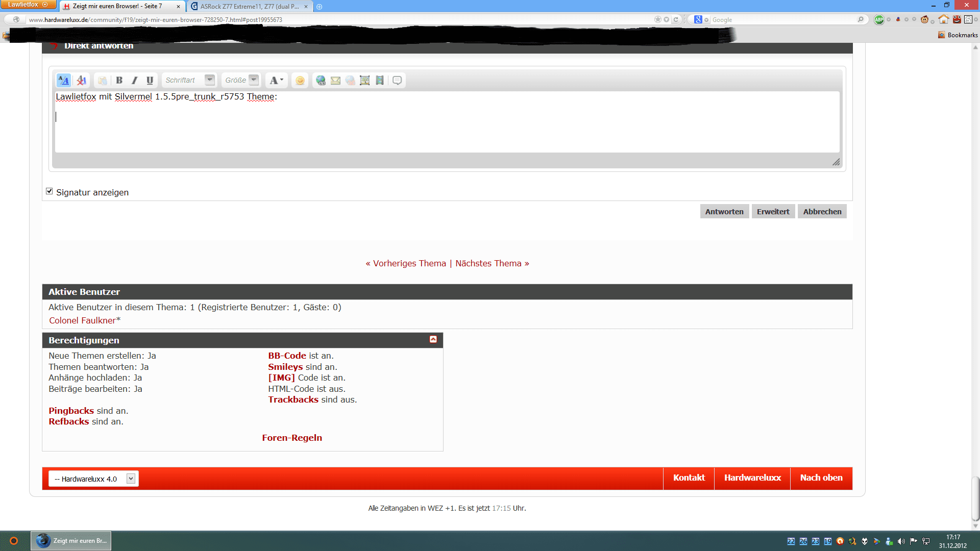Open the Lawlietfox application menu
This screenshot has height=551, width=980.
28,5
